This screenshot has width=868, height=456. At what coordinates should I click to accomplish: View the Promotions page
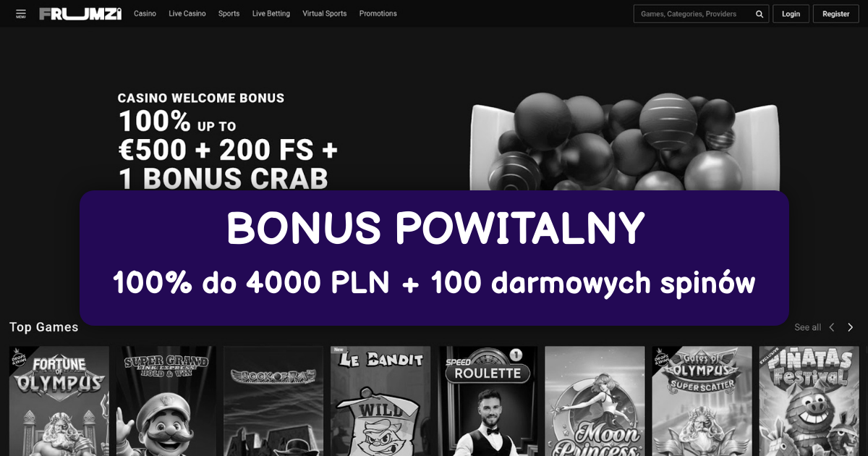click(378, 14)
